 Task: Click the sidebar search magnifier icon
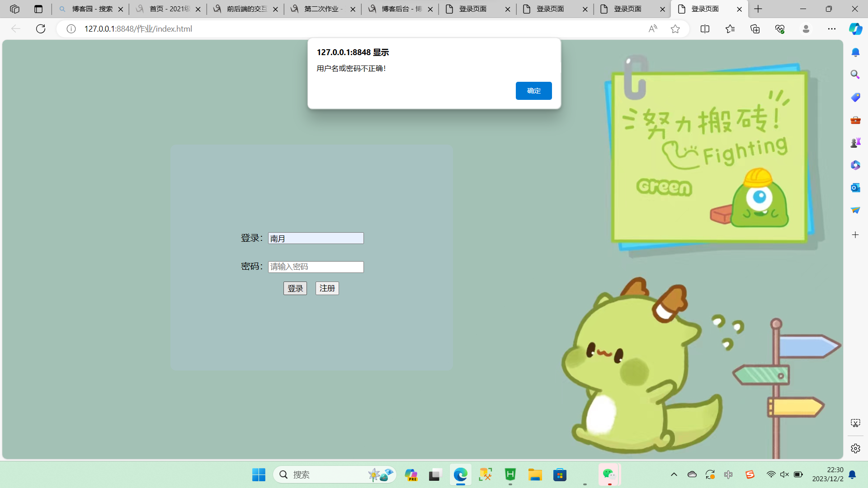click(855, 75)
